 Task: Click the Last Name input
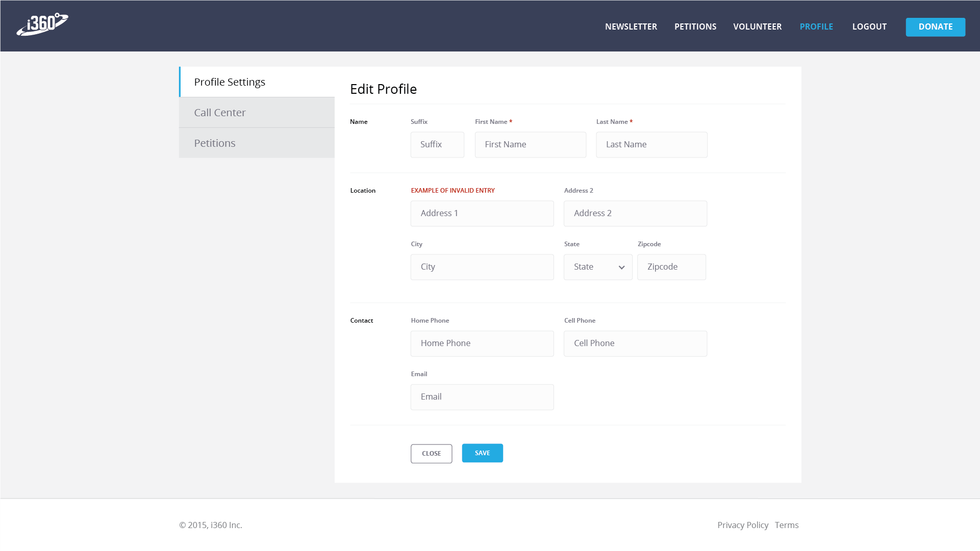click(651, 145)
